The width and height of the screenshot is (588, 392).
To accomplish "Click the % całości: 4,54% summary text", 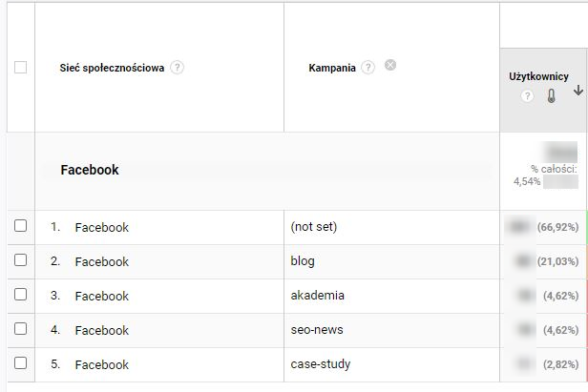I will click(x=546, y=175).
